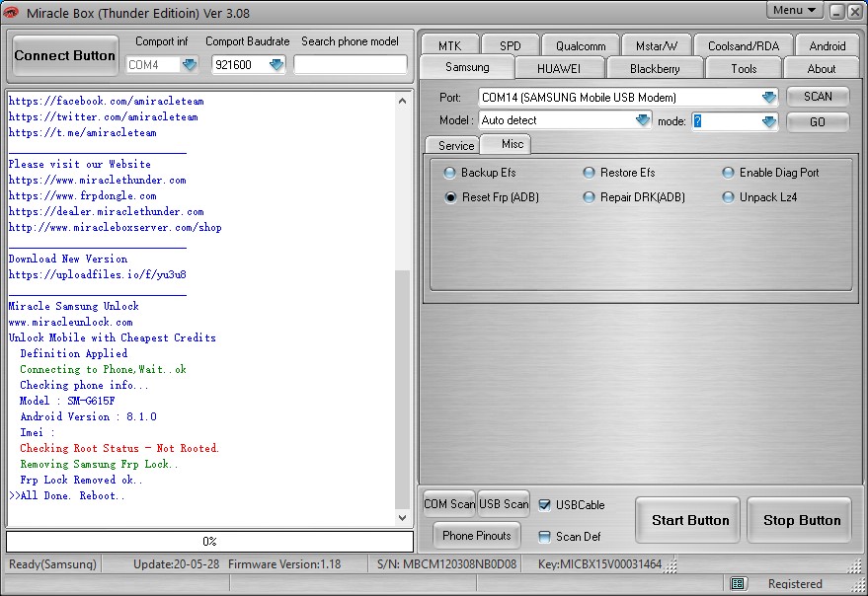Click the status bar keyboard icon near Registered
868x596 pixels.
click(x=738, y=583)
